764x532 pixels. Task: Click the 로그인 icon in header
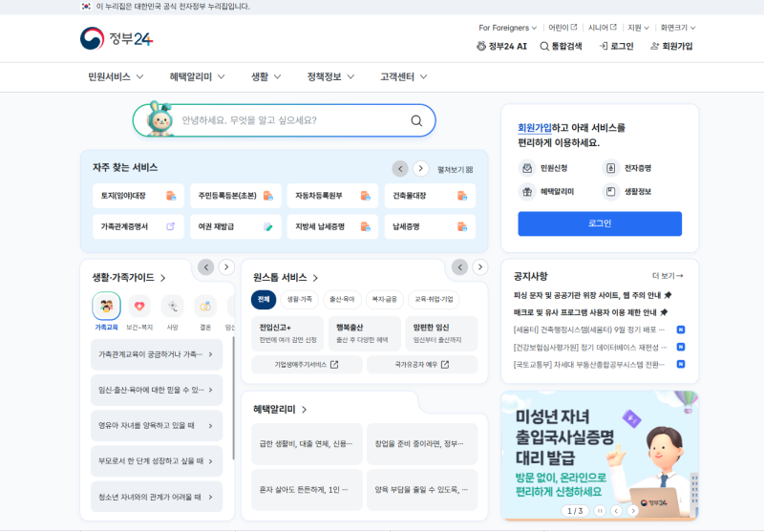tap(604, 46)
